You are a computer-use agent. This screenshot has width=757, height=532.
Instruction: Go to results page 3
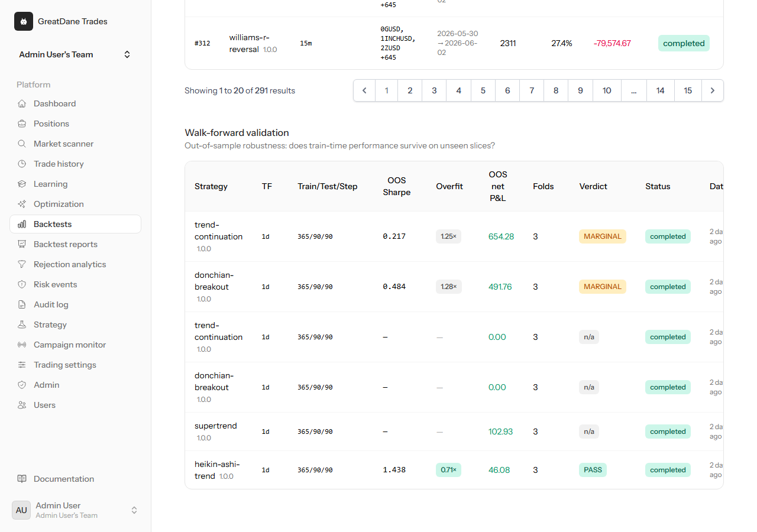tap(434, 90)
